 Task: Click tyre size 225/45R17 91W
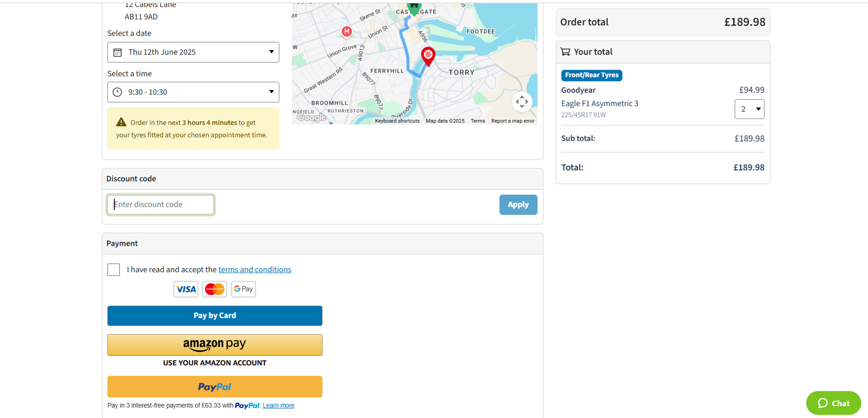(583, 115)
